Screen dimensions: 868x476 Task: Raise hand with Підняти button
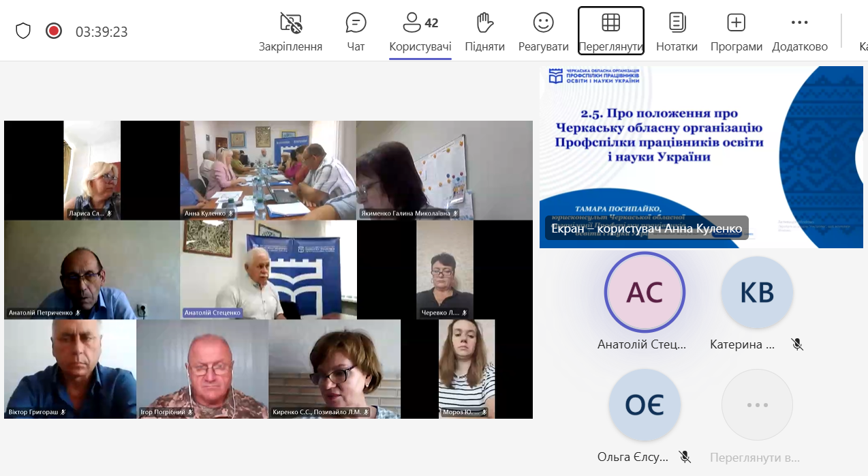(484, 32)
